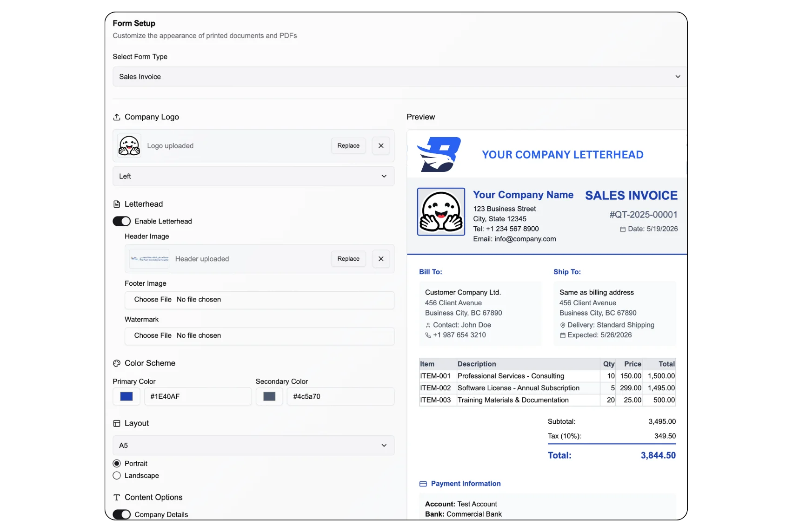This screenshot has height=532, width=792.
Task: Turn off the Company Details toggle
Action: (x=122, y=514)
